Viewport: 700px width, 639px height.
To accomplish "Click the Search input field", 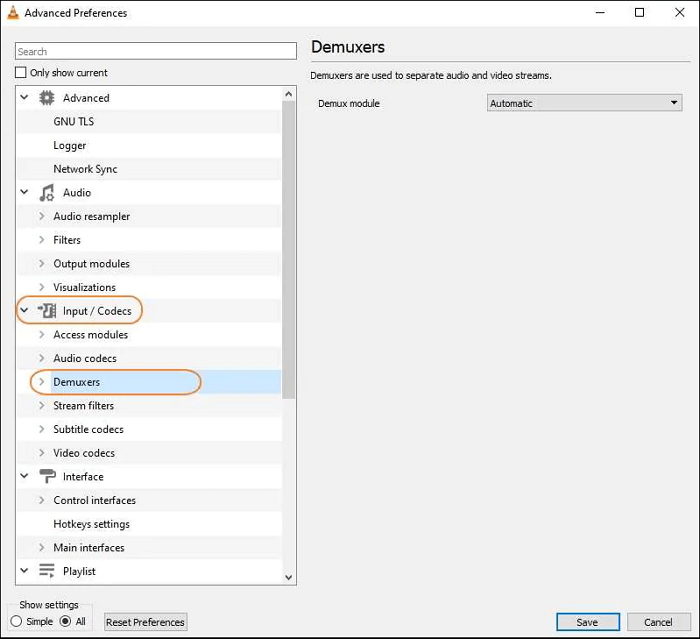I will [156, 51].
